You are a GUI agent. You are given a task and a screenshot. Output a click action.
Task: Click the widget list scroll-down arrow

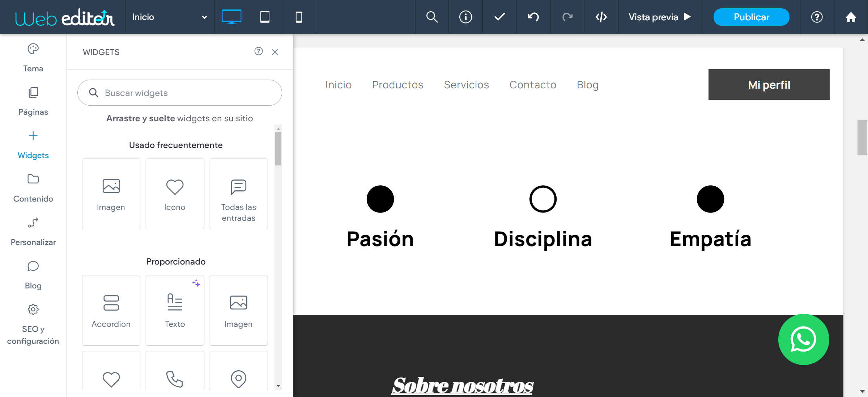[x=278, y=386]
